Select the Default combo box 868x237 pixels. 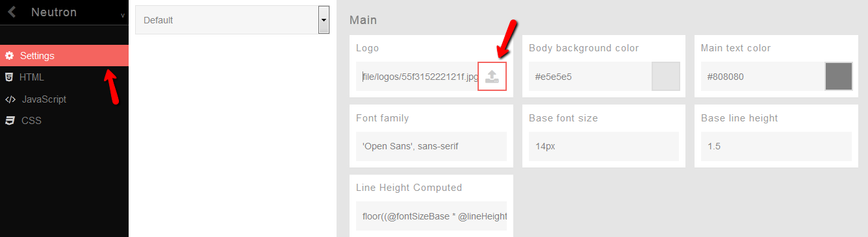[232, 20]
